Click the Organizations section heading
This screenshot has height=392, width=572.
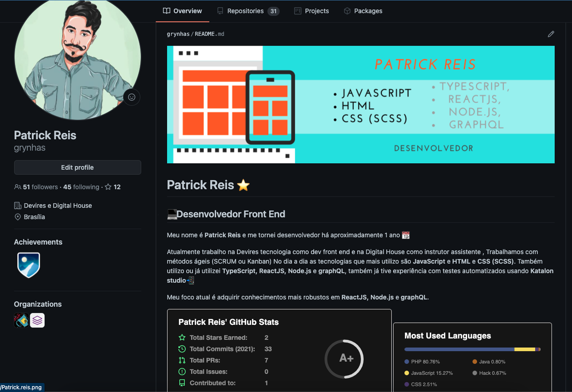pos(38,304)
